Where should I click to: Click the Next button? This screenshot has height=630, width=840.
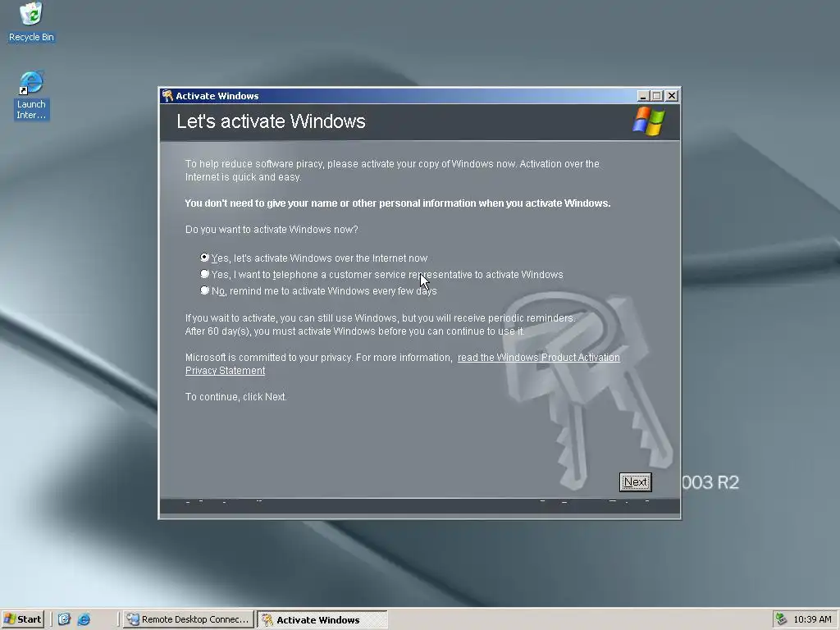pos(636,482)
